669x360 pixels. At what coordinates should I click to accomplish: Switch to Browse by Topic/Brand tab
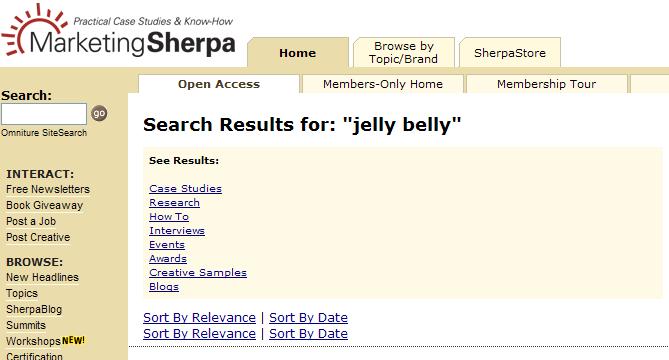point(403,52)
